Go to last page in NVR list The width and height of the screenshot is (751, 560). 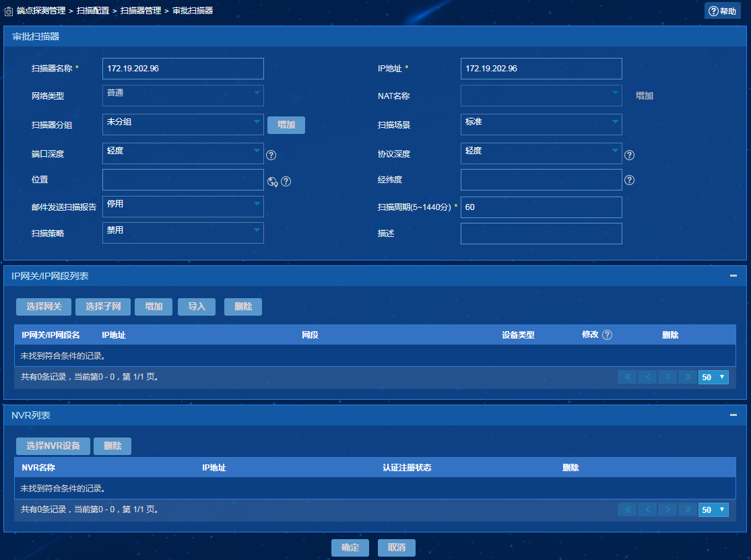pyautogui.click(x=688, y=510)
